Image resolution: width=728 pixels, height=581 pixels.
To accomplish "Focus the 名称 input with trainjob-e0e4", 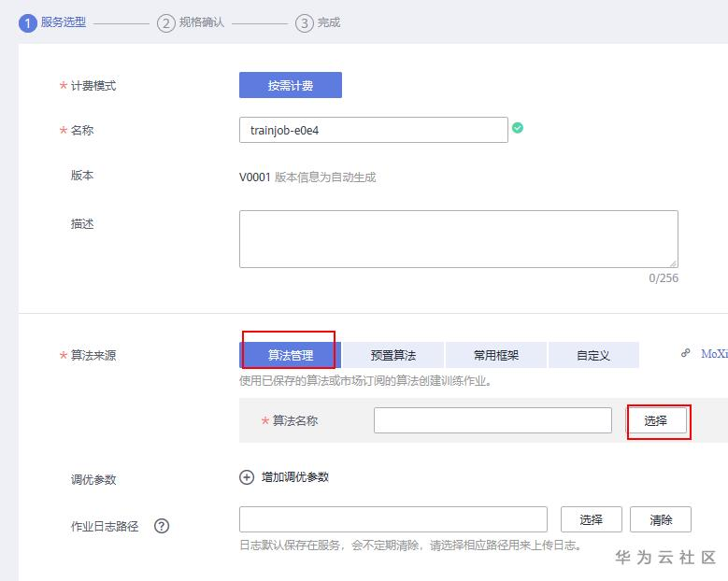I will (x=373, y=130).
